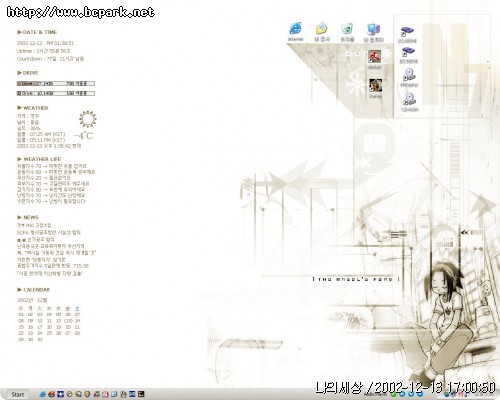Open the Internet Explorer desktop icon

coord(296,29)
